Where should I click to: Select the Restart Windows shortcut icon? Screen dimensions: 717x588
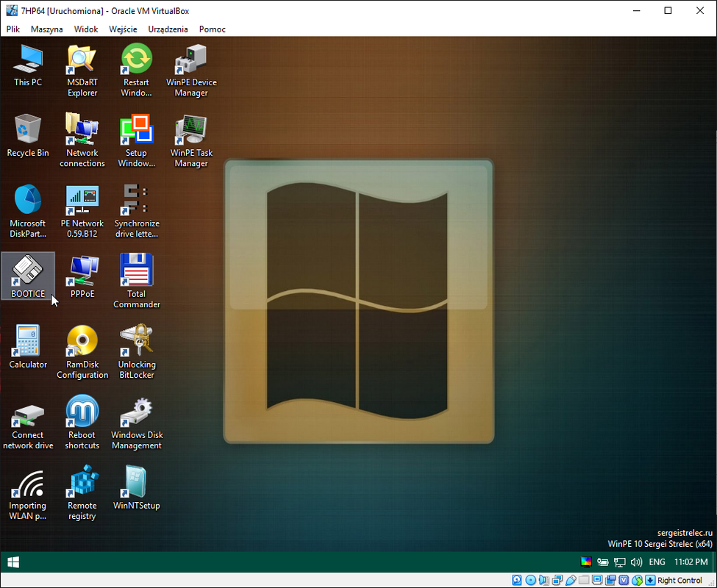click(136, 70)
